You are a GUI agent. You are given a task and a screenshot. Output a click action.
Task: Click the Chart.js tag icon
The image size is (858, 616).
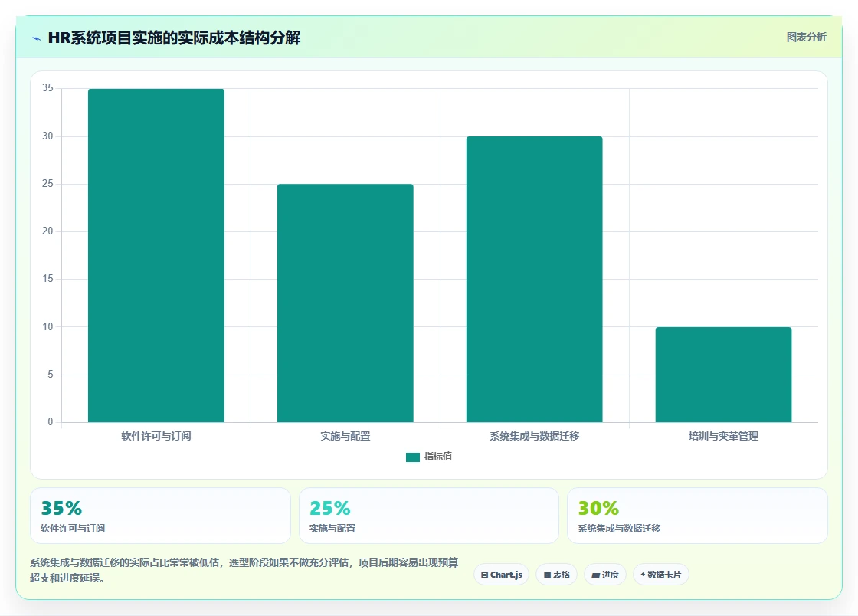tap(484, 575)
